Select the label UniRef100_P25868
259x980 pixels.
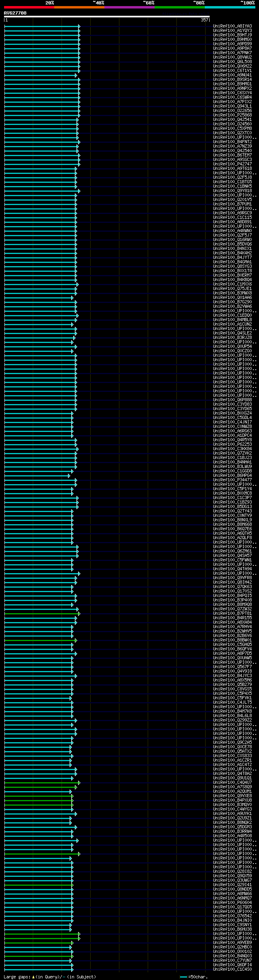pos(232,115)
